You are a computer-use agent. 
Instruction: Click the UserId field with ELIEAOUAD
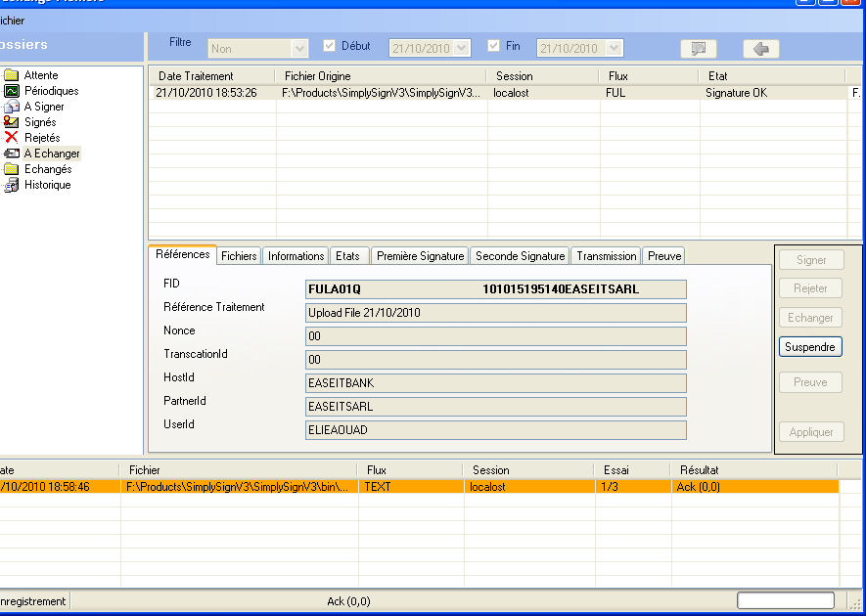point(496,430)
